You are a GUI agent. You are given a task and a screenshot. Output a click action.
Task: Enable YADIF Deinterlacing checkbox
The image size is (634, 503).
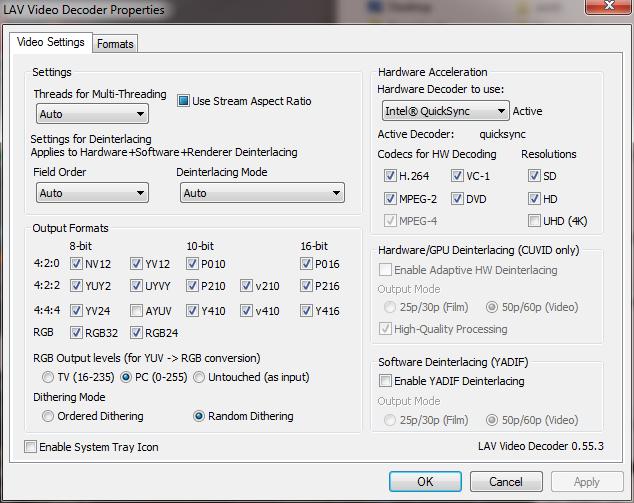pyautogui.click(x=385, y=381)
